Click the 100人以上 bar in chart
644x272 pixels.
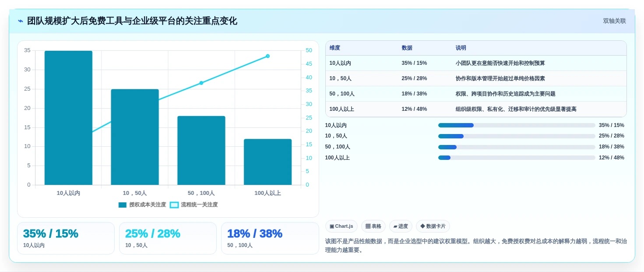267,162
